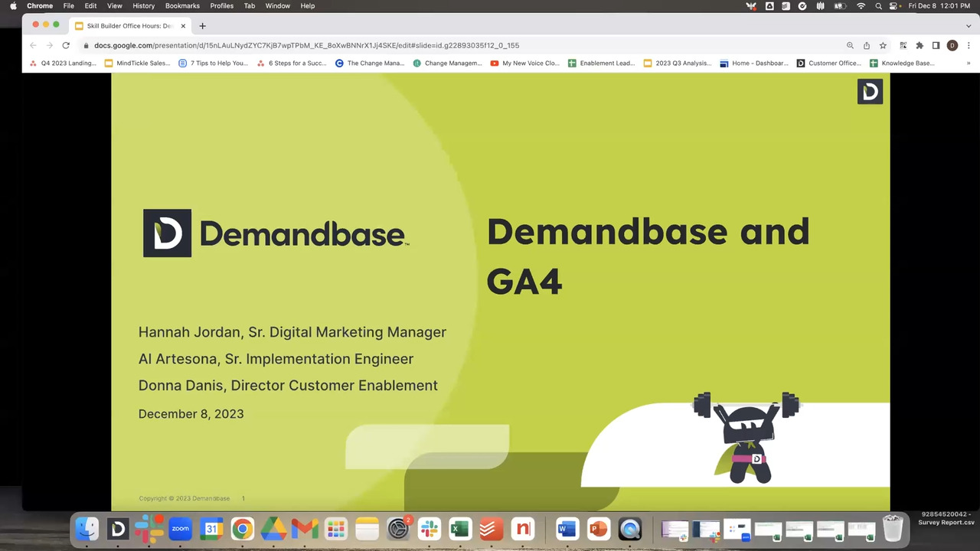The width and height of the screenshot is (980, 551).
Task: Open Microsoft Excel from the dock
Action: pyautogui.click(x=460, y=529)
